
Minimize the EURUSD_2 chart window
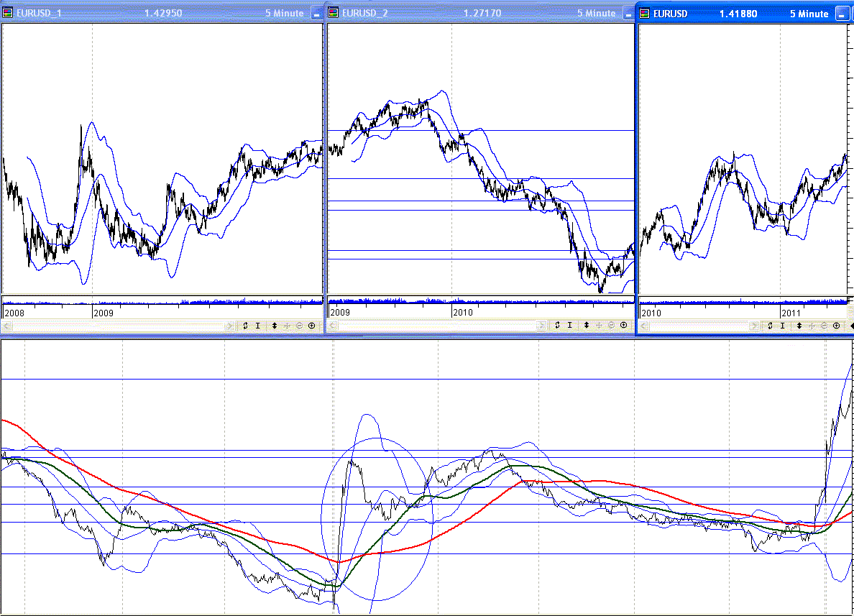628,12
